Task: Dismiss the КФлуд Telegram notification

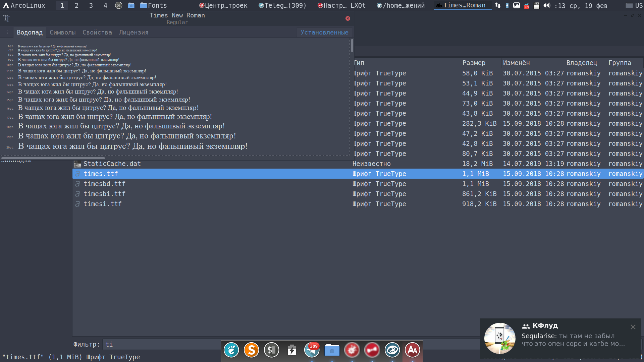Action: (x=633, y=327)
